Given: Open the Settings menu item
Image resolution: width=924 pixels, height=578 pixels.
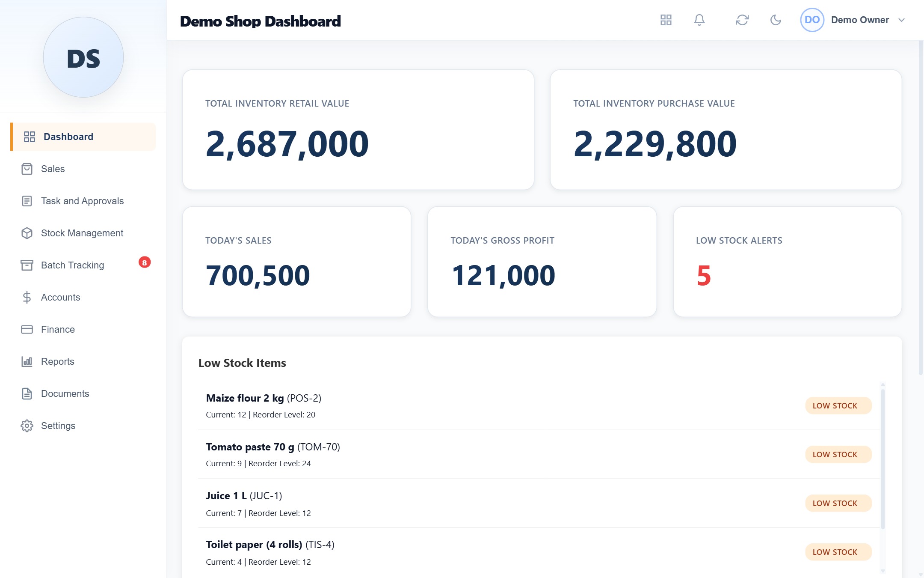Looking at the screenshot, I should 58,426.
